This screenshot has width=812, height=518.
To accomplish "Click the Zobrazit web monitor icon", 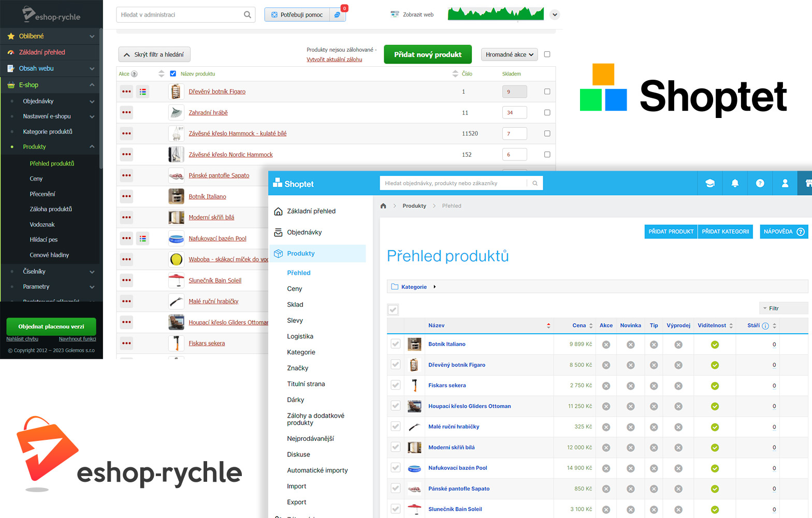I will [395, 14].
